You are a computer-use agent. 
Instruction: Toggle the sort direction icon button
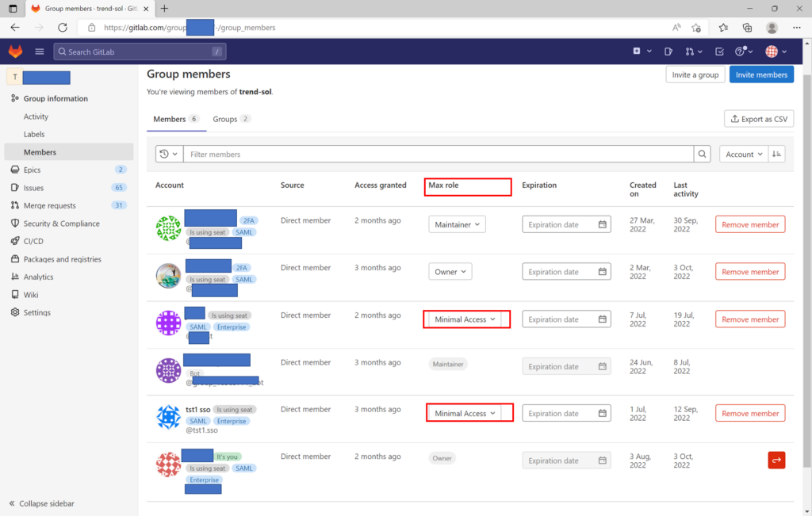click(776, 154)
